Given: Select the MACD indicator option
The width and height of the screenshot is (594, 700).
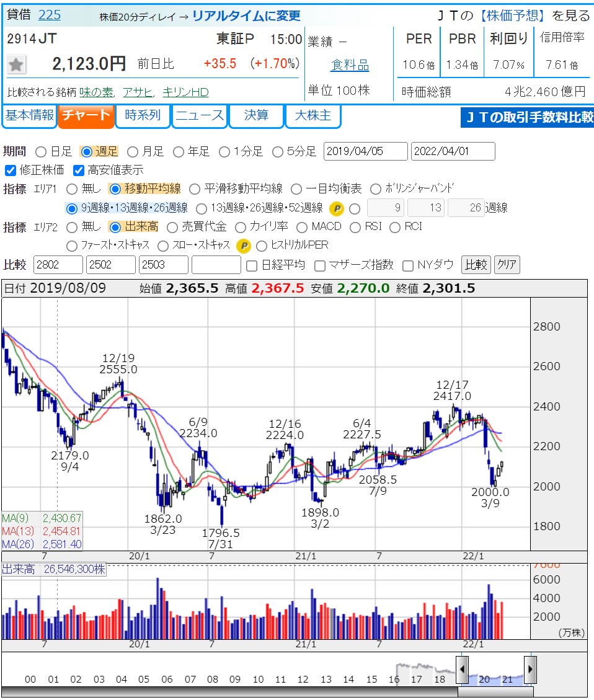Looking at the screenshot, I should (301, 227).
